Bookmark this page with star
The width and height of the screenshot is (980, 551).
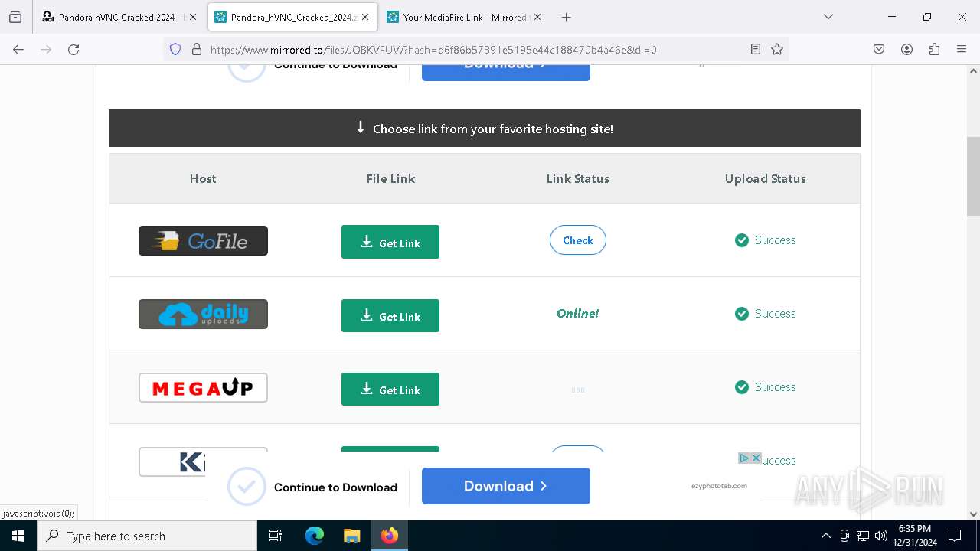(x=777, y=49)
